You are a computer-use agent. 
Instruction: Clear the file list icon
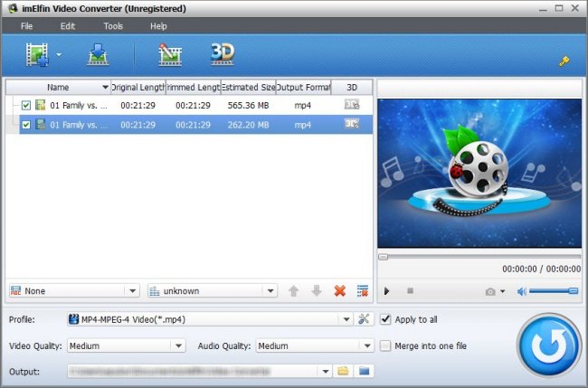pyautogui.click(x=363, y=291)
